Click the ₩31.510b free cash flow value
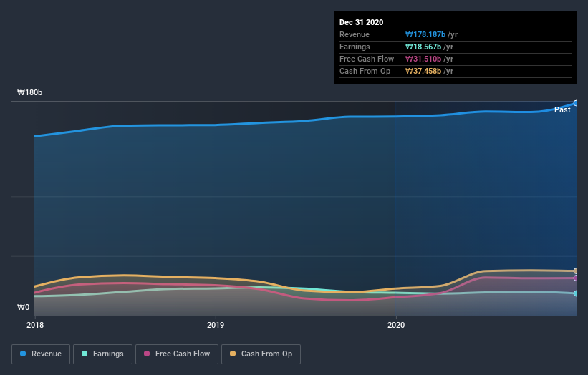This screenshot has width=588, height=375. (x=423, y=59)
